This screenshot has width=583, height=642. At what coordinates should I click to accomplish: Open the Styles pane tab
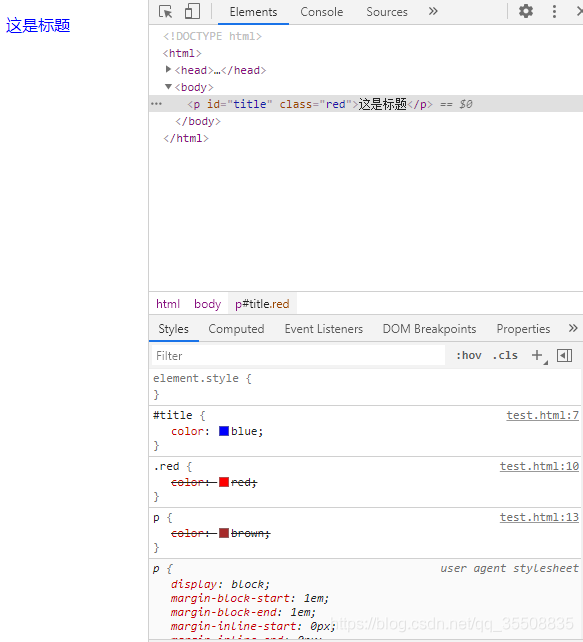tap(174, 329)
